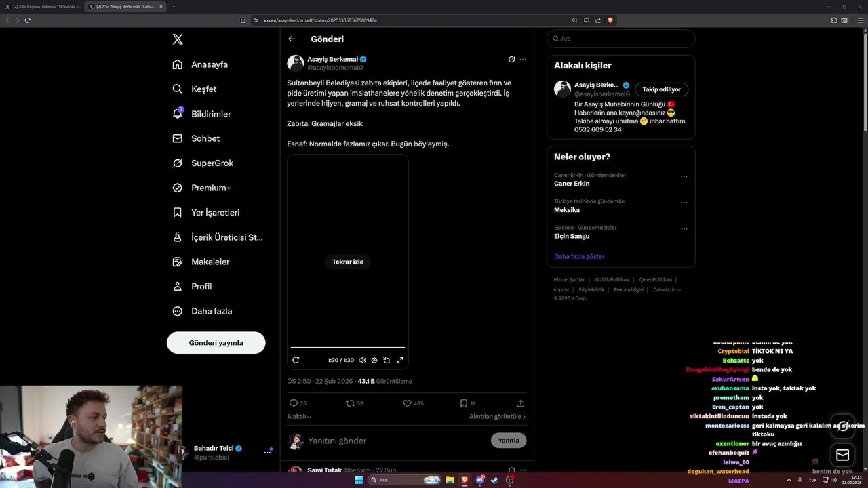Open File Explorer from taskbar

pyautogui.click(x=450, y=480)
